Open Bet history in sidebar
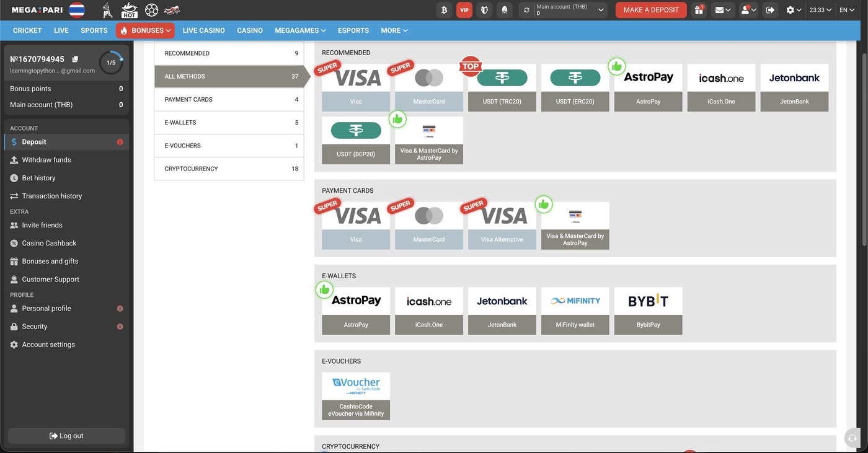The image size is (868, 453). coord(66,178)
